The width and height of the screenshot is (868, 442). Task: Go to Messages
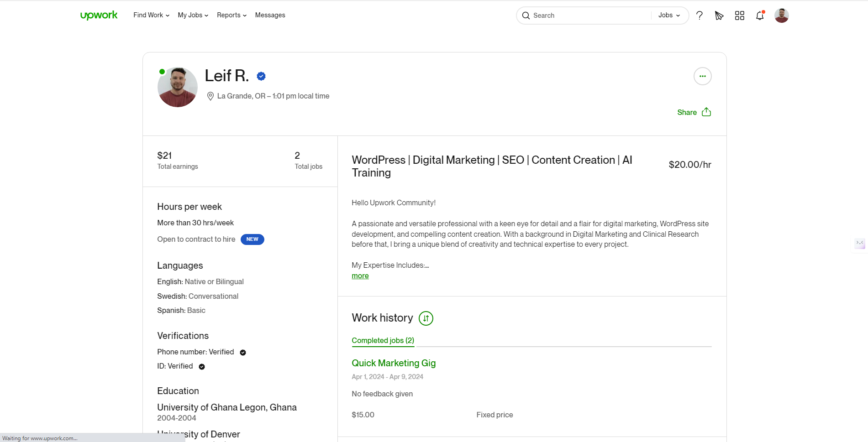[x=270, y=15]
